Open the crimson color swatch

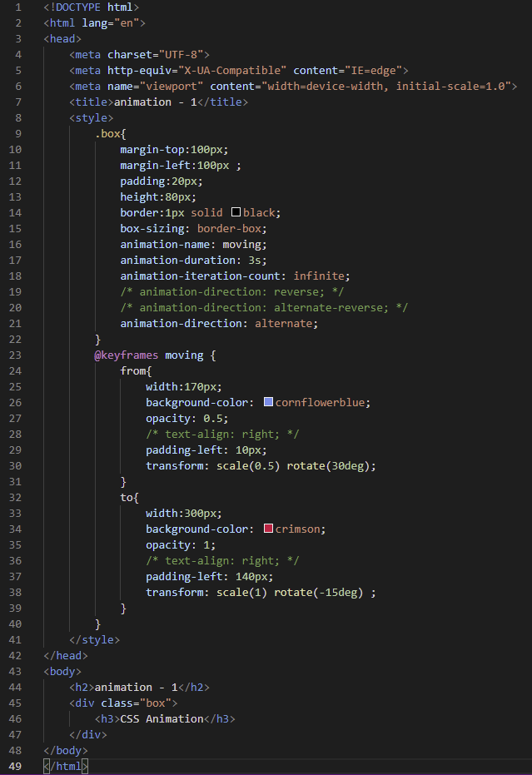click(x=268, y=529)
